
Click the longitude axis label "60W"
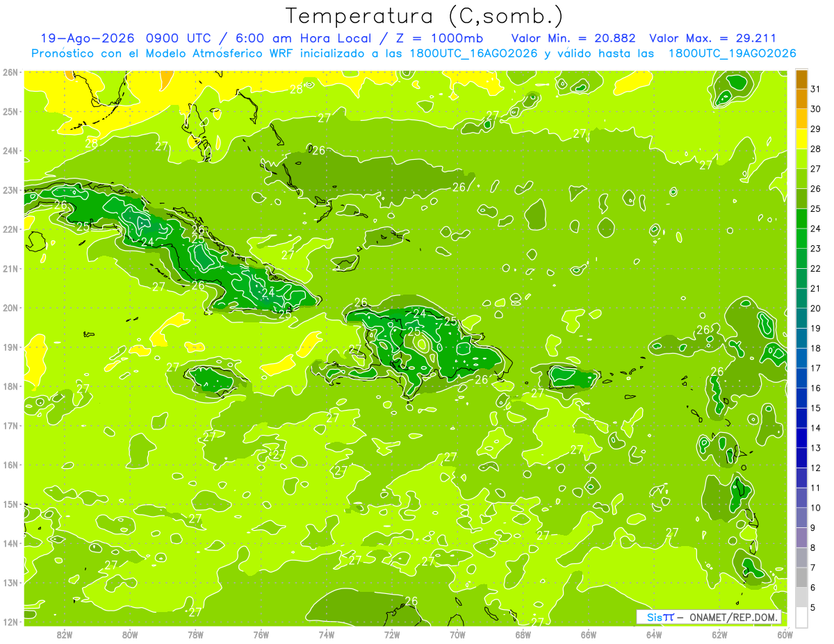click(x=785, y=634)
